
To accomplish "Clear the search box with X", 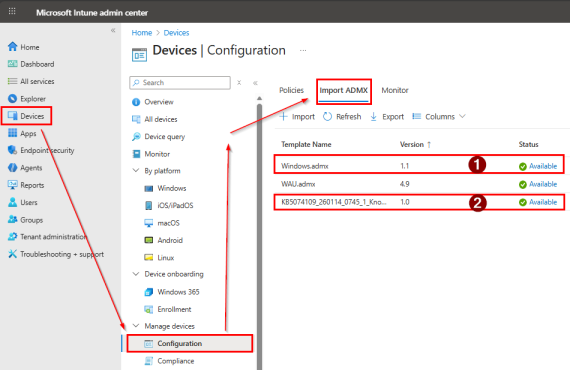I will coord(239,83).
